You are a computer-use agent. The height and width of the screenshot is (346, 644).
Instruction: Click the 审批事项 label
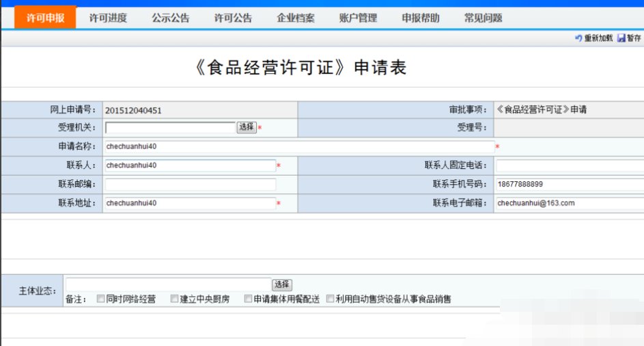[x=468, y=109]
